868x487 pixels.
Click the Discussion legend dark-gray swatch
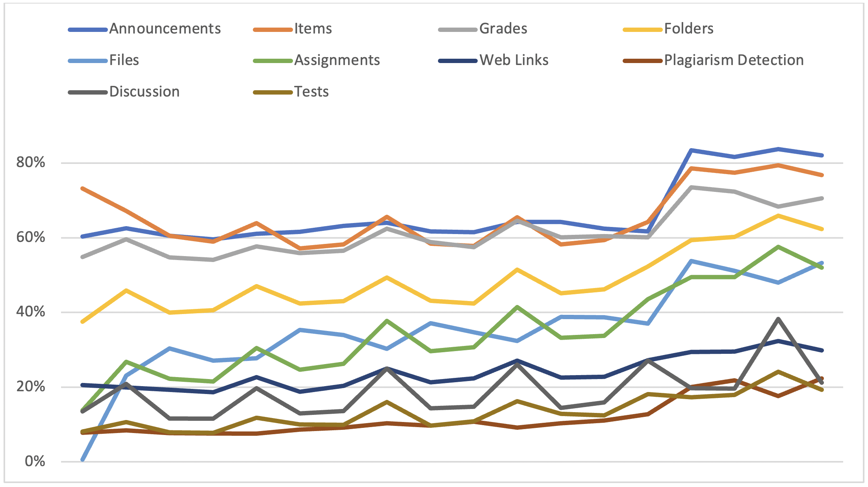[87, 93]
